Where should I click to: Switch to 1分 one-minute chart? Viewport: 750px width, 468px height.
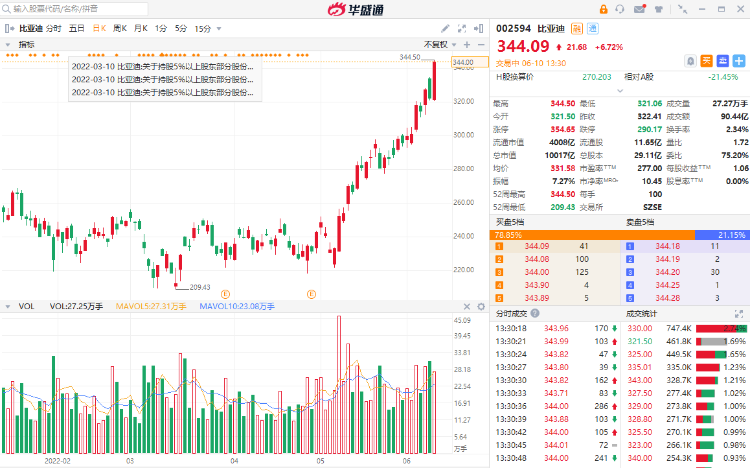point(161,29)
